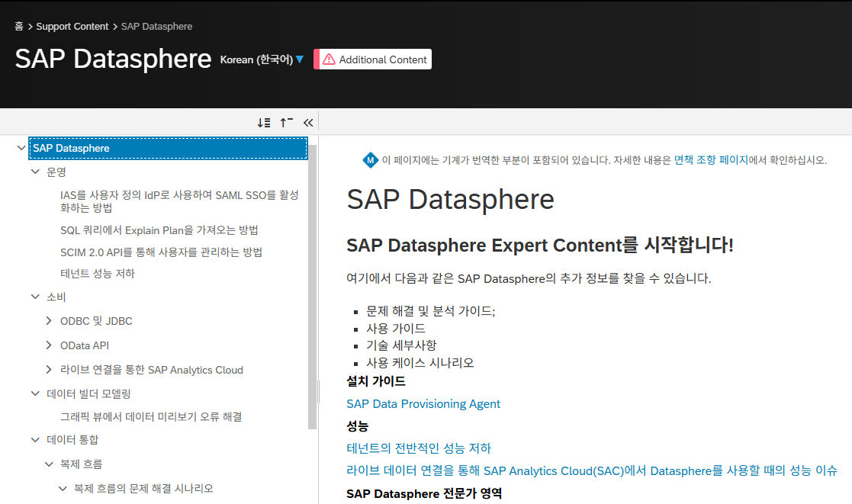This screenshot has width=852, height=504.
Task: Collapse the 운영 section
Action: tap(35, 172)
